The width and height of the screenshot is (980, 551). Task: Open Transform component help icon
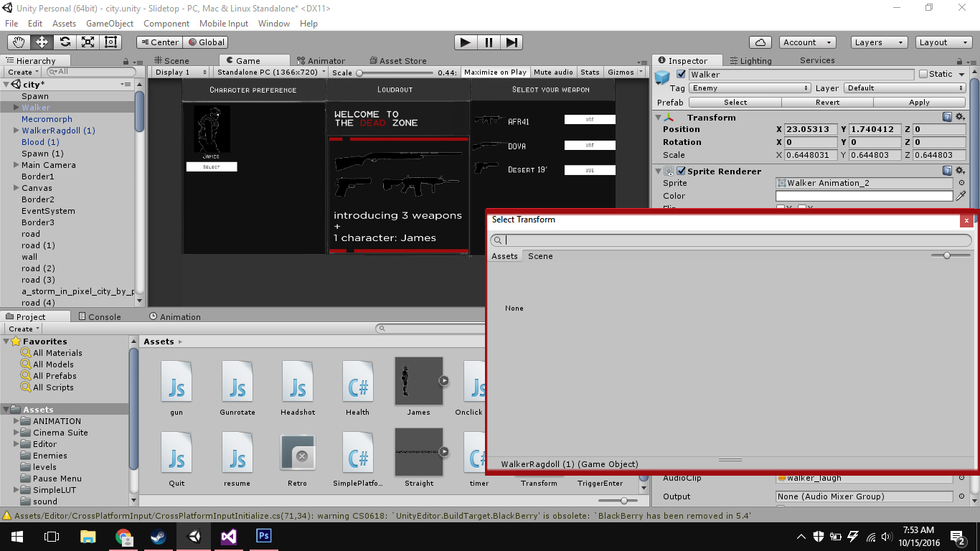948,117
